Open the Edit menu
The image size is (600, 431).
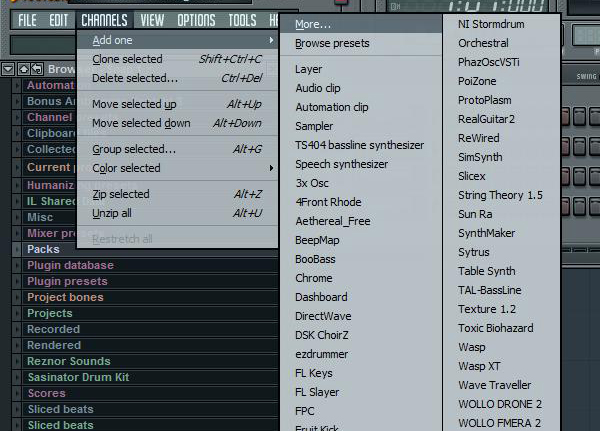coord(58,20)
